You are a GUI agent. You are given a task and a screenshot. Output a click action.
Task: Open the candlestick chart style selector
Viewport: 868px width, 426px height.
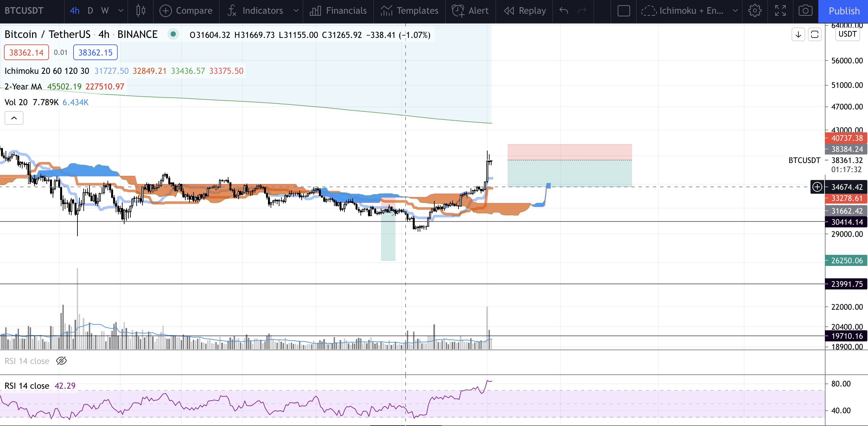(141, 11)
